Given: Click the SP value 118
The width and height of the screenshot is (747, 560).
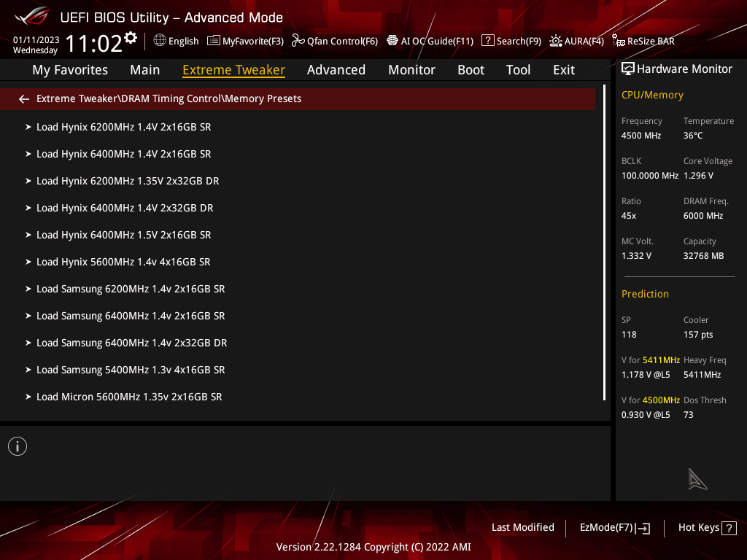Looking at the screenshot, I should [629, 335].
